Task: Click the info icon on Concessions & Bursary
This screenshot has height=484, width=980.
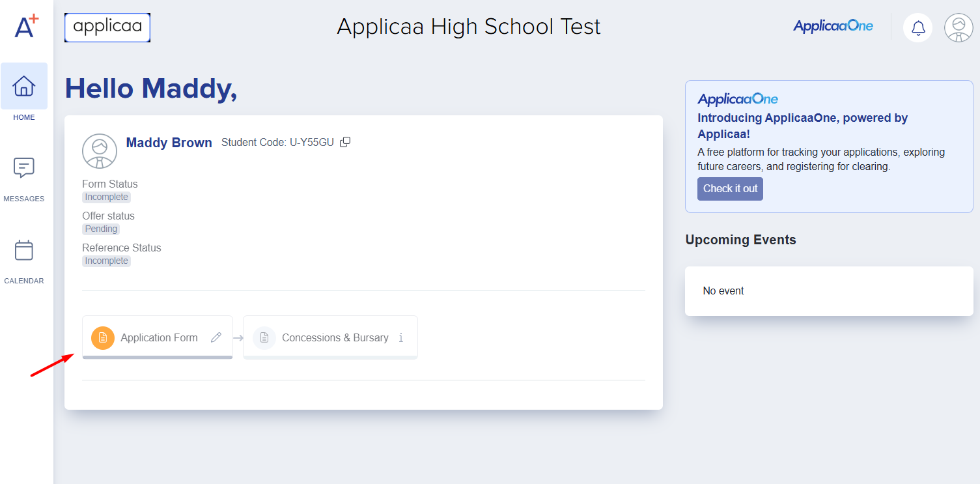Action: click(x=401, y=337)
